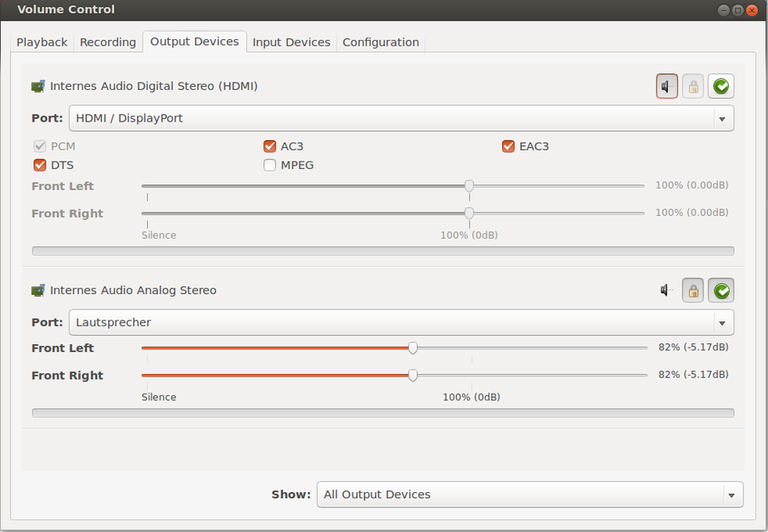Image resolution: width=768 pixels, height=532 pixels.
Task: Uncheck the DTS format checkbox
Action: 40,165
